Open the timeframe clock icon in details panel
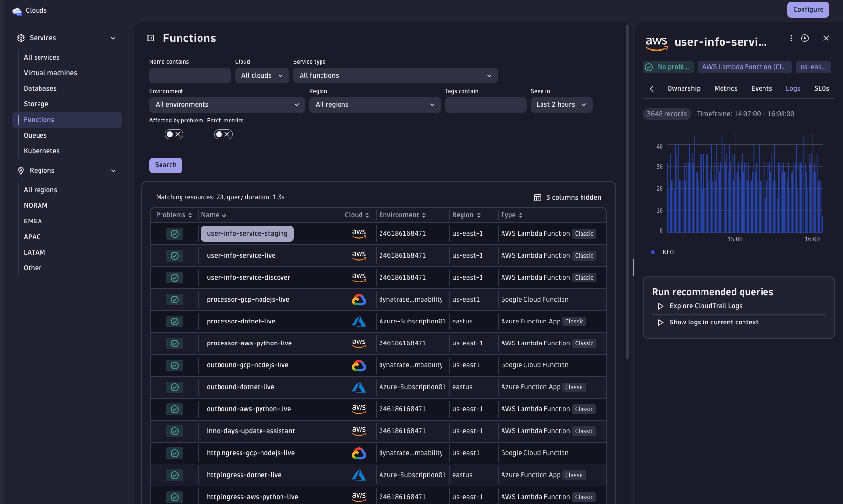This screenshot has height=504, width=843. pyautogui.click(x=805, y=38)
